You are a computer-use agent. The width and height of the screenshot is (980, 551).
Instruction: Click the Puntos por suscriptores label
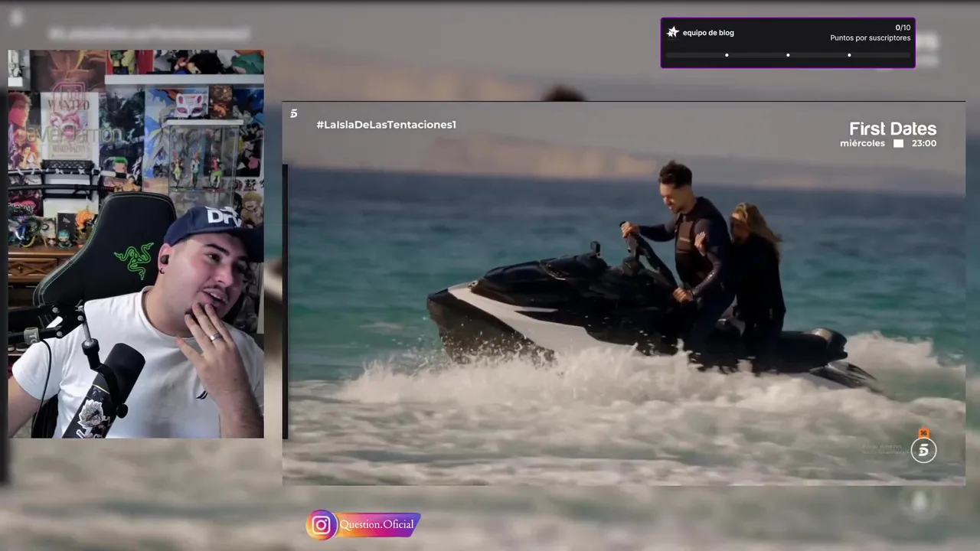871,38
